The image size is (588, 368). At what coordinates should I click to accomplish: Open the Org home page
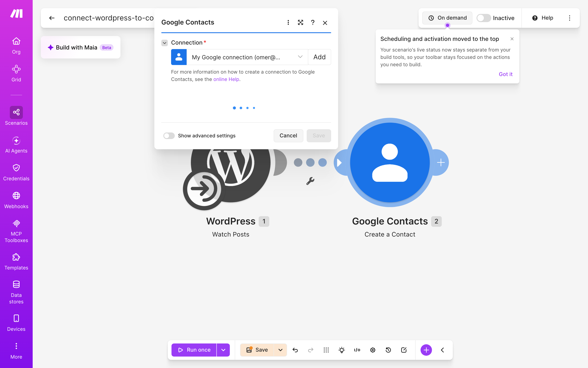click(16, 46)
